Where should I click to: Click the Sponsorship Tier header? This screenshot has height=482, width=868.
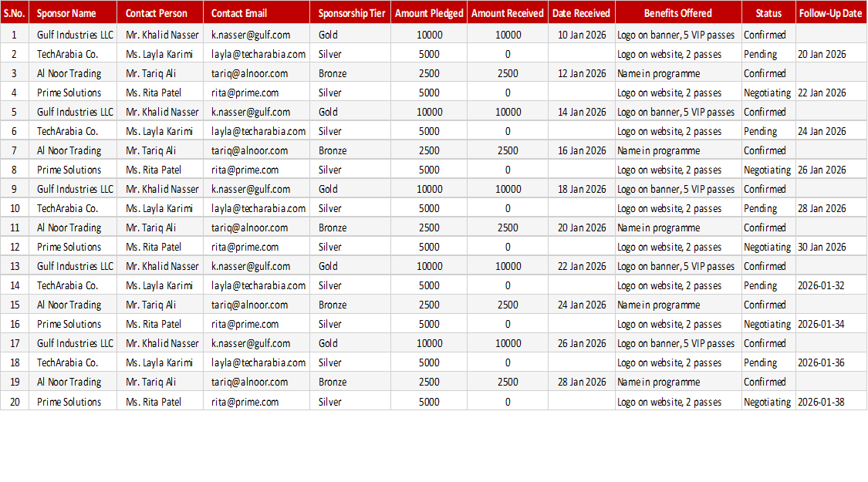[352, 13]
